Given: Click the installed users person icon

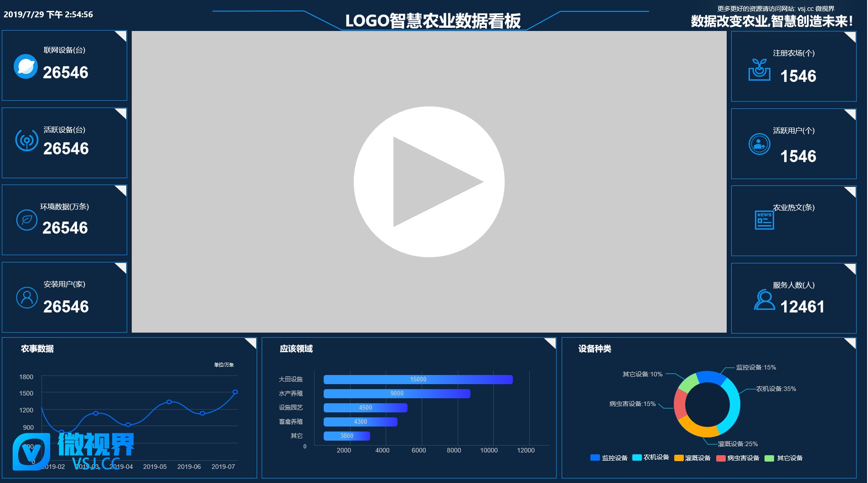Looking at the screenshot, I should pyautogui.click(x=27, y=298).
